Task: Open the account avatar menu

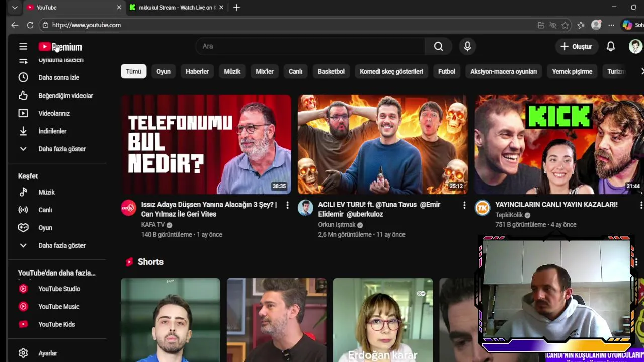Action: point(635,46)
